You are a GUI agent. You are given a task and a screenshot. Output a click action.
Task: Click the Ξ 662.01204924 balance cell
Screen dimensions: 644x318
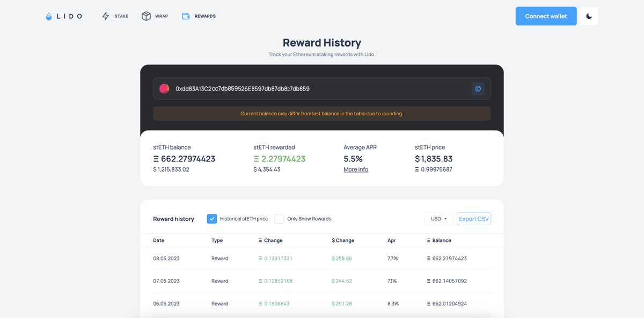point(447,304)
